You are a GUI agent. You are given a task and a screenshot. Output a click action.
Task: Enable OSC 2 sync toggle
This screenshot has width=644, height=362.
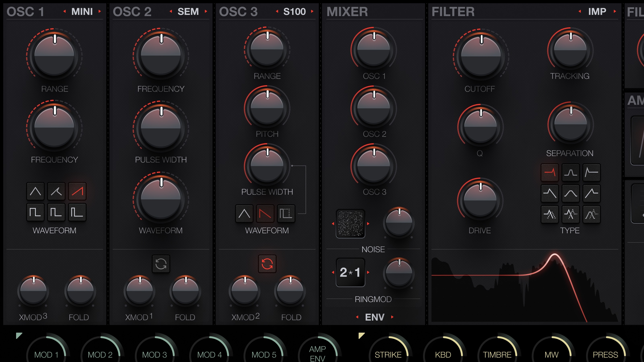161,264
